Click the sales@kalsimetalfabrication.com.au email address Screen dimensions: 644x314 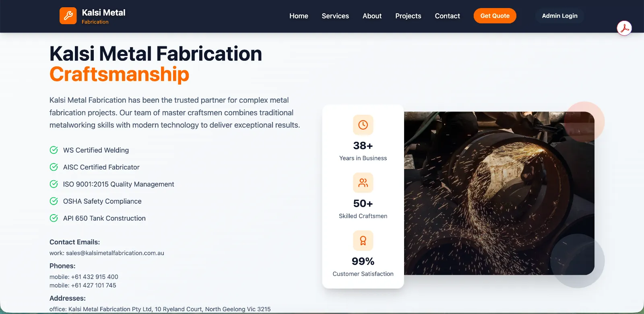pos(115,253)
